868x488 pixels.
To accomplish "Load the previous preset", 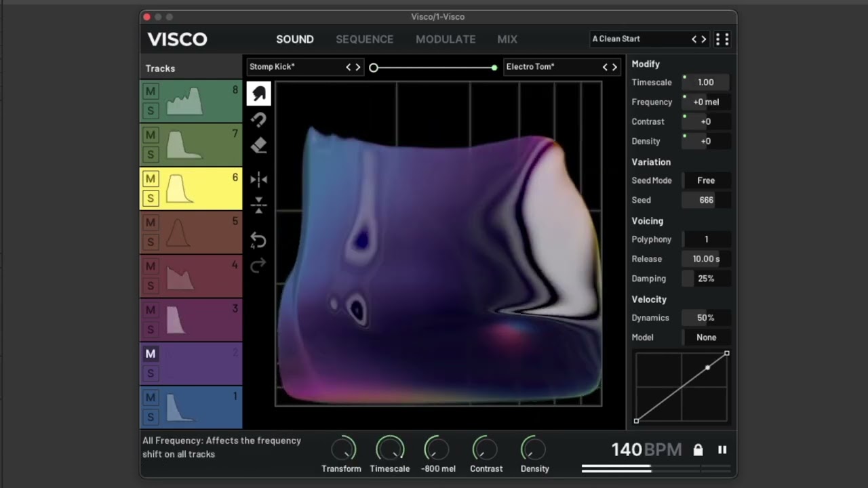I will (x=694, y=39).
